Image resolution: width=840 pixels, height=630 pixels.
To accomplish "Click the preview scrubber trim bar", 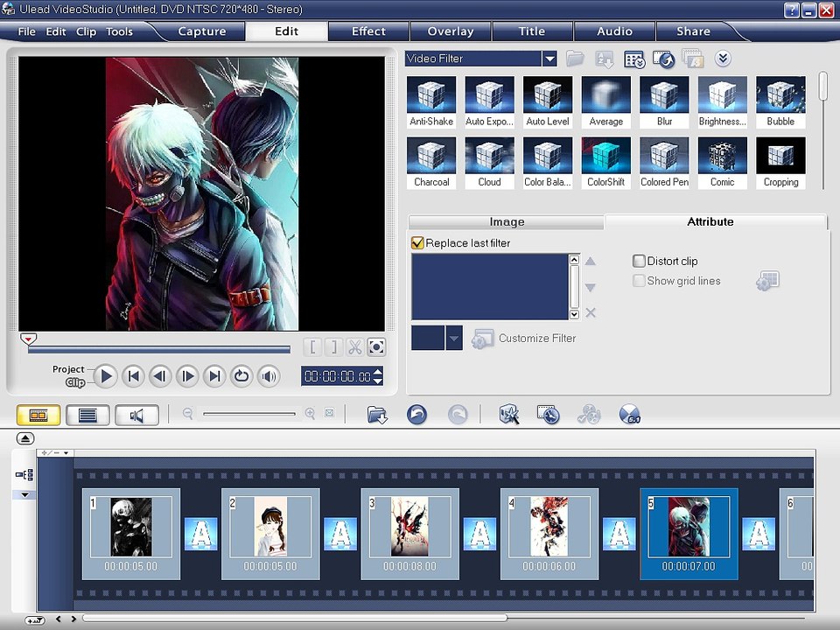I will point(159,349).
